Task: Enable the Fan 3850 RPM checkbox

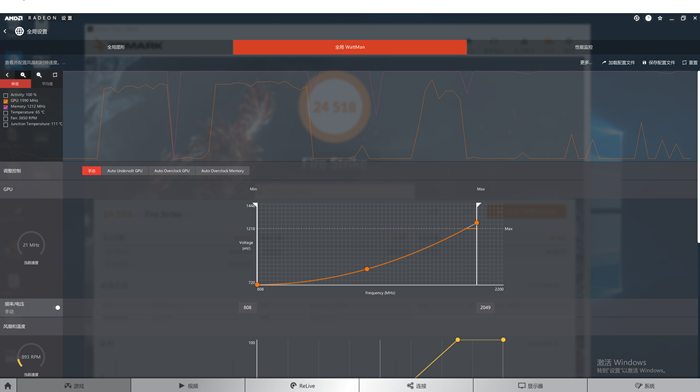Action: pos(5,118)
